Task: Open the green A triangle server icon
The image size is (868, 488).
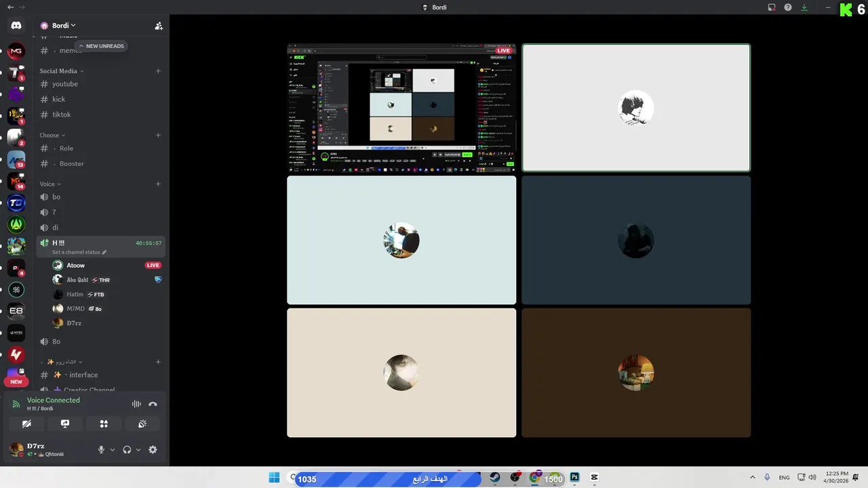Action: coord(16,224)
